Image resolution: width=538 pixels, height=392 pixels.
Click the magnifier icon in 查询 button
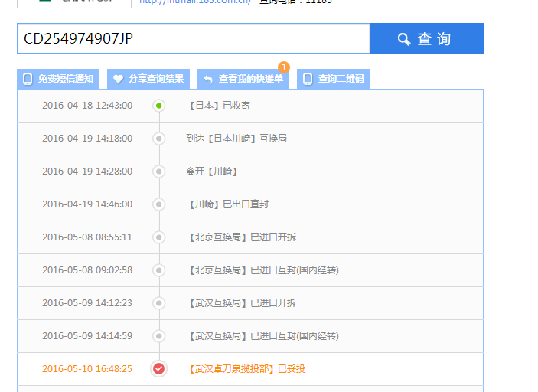coord(404,39)
